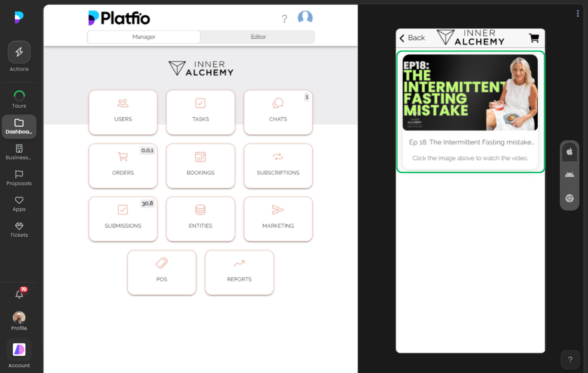This screenshot has height=373, width=588.
Task: Open Tickets from the sidebar
Action: coord(19,230)
